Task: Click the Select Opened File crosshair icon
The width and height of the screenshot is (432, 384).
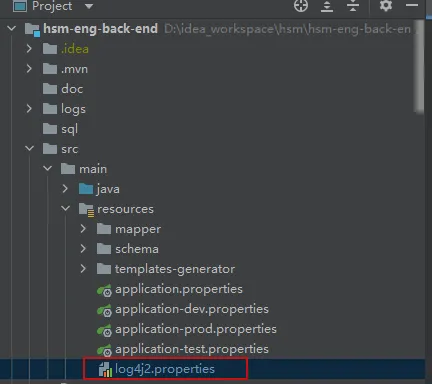Action: pyautogui.click(x=301, y=5)
